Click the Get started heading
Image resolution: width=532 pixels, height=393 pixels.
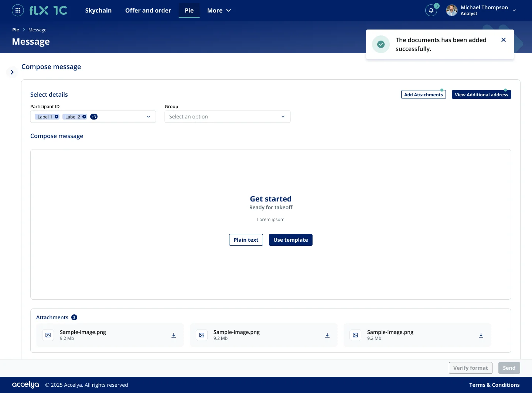(271, 199)
